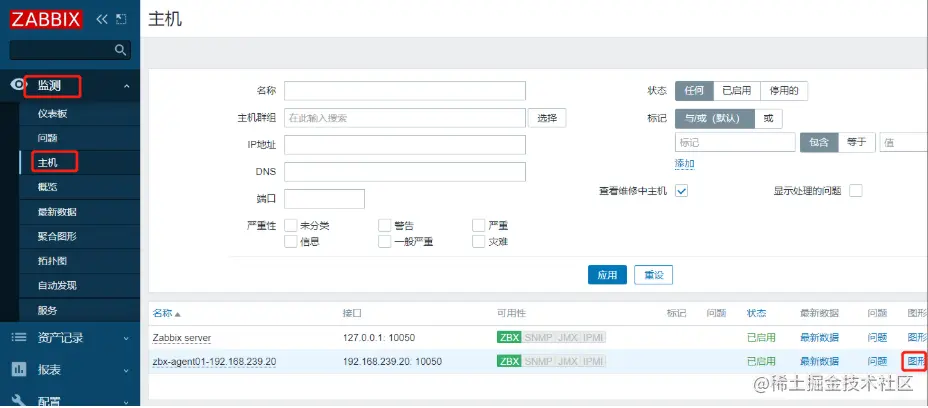This screenshot has height=408, width=928.
Task: Click SNMP badge for Zabbix server
Action: click(538, 338)
